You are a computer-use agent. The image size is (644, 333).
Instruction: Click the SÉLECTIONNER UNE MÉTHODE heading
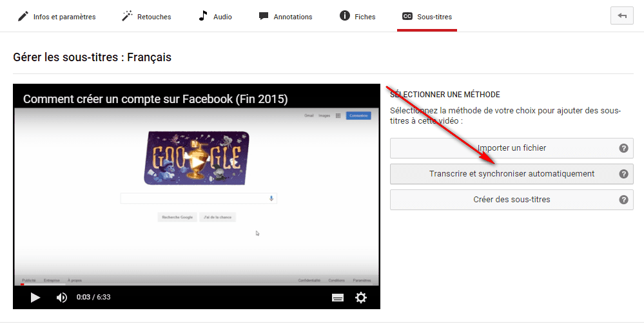(445, 95)
